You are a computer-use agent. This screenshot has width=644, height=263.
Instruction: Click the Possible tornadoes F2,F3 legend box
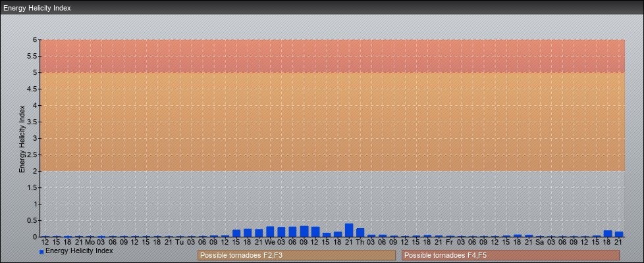pyautogui.click(x=296, y=255)
